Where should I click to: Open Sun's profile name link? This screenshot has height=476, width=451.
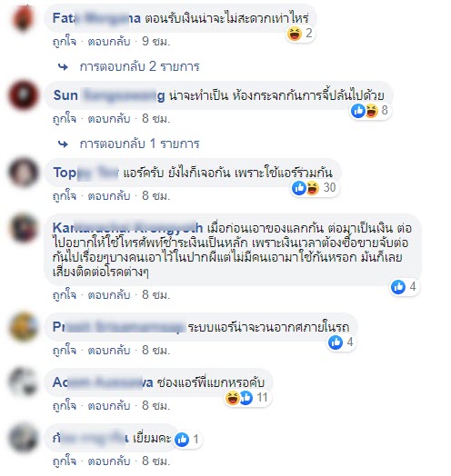click(x=109, y=95)
